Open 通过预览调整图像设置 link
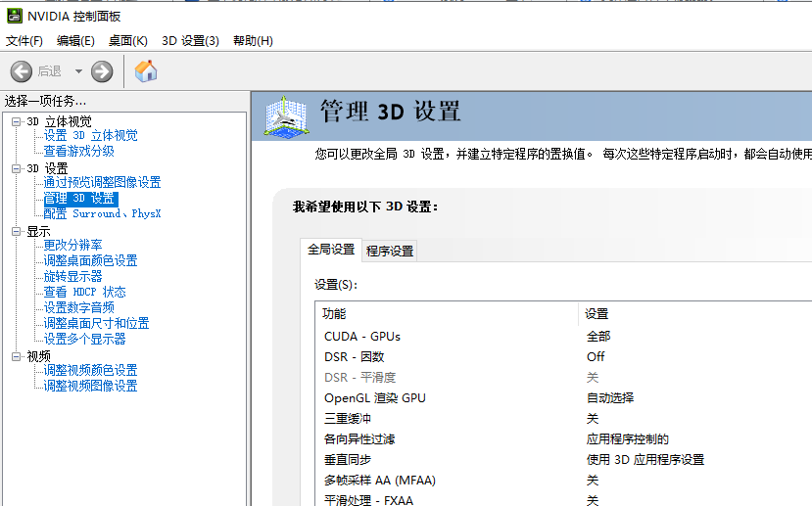Viewport: 812px width, 506px height. pyautogui.click(x=102, y=182)
